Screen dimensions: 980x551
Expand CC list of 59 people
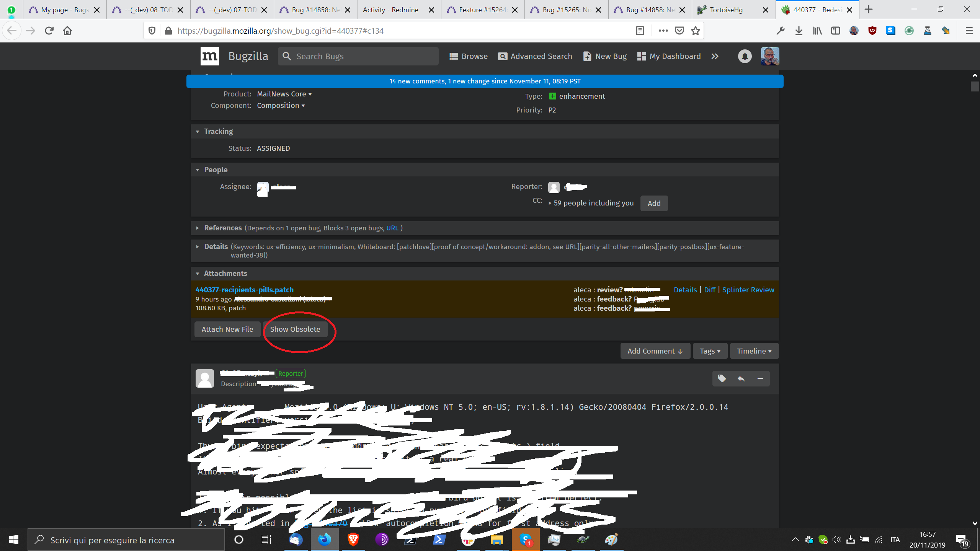click(591, 203)
